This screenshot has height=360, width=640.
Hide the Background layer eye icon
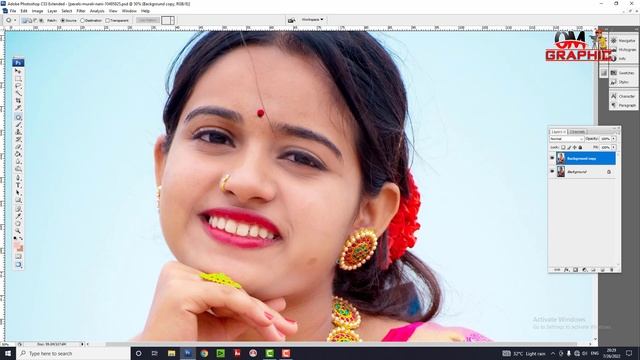tap(552, 171)
